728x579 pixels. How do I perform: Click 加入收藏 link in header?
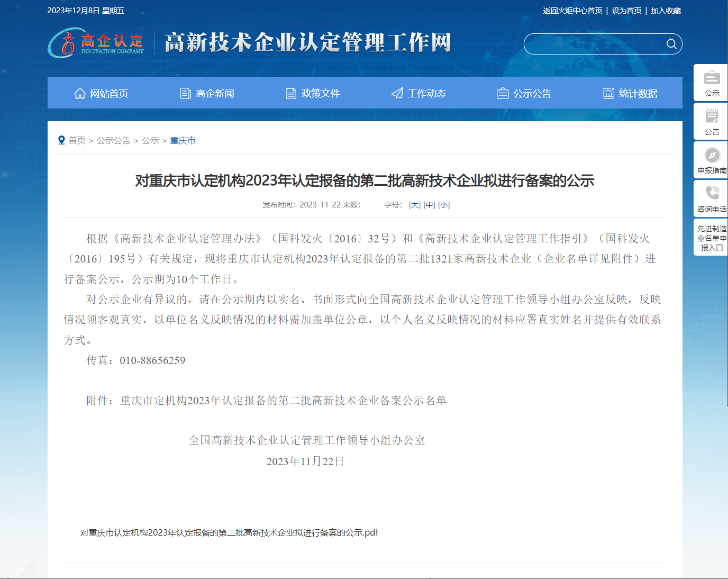tap(666, 11)
